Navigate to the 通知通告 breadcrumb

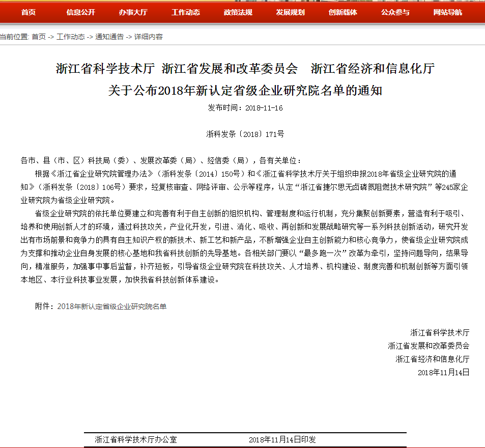pos(109,37)
